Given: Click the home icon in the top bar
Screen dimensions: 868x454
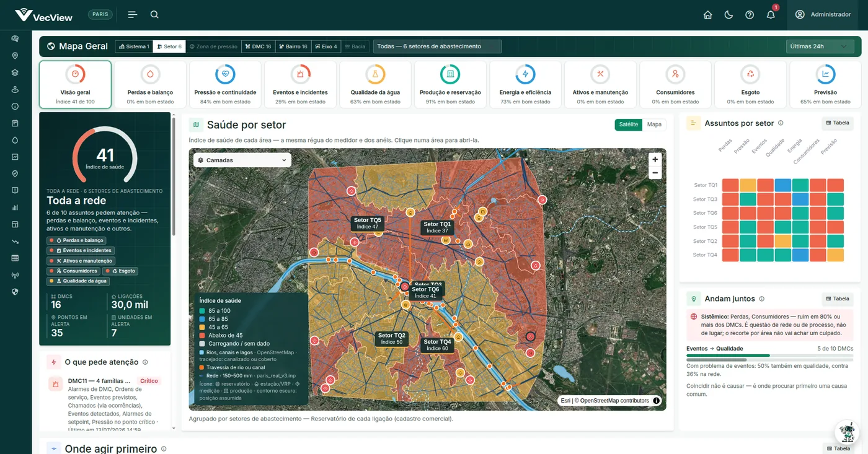Looking at the screenshot, I should click(707, 15).
